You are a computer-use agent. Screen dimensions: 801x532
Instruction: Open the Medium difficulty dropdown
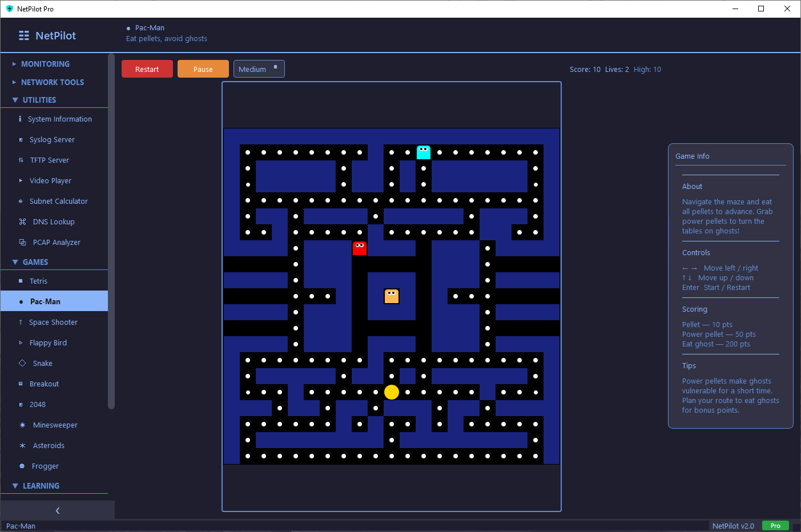tap(259, 68)
